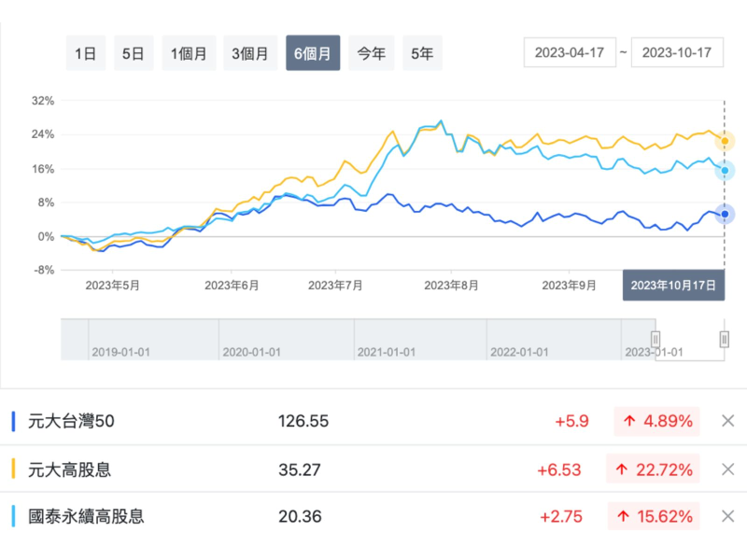The height and width of the screenshot is (560, 747).
Task: Click the dark blue endpoint marker
Action: tap(725, 214)
